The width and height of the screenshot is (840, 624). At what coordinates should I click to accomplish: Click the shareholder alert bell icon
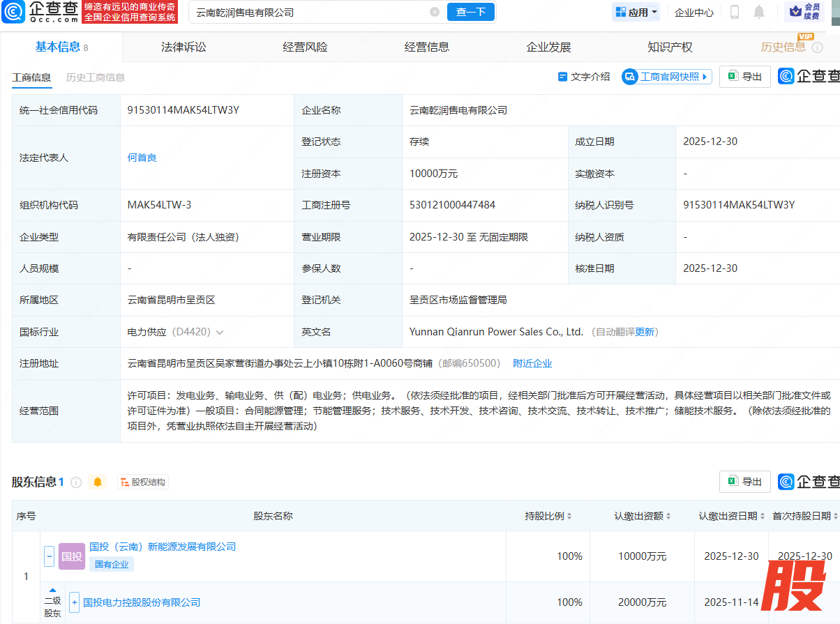tap(98, 482)
